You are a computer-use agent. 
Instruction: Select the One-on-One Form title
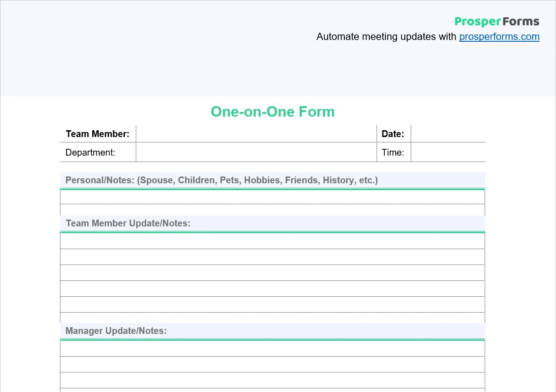pyautogui.click(x=273, y=112)
